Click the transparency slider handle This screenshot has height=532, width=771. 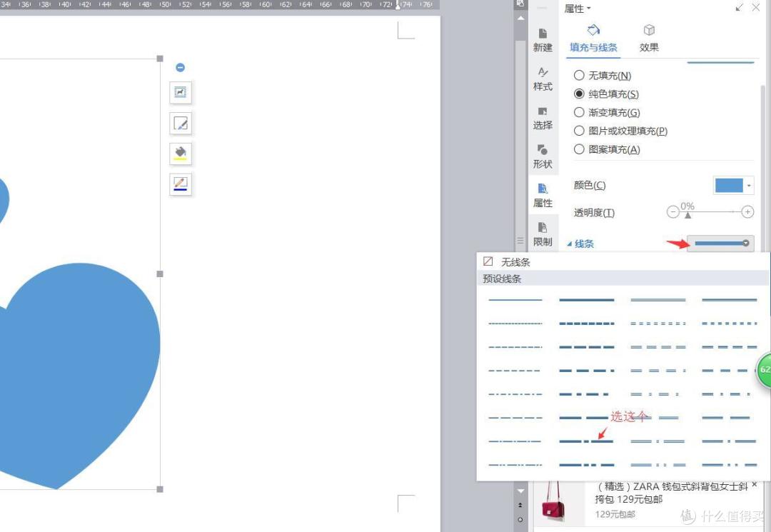click(x=688, y=216)
